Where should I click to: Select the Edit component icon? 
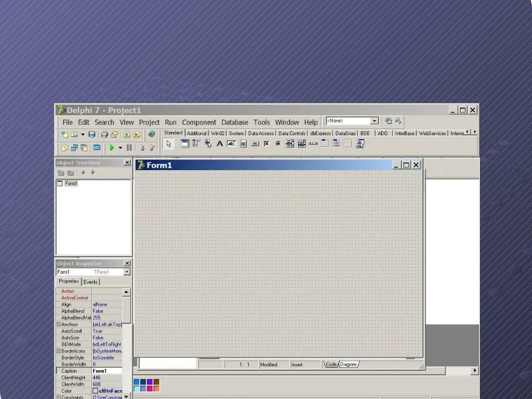coord(232,144)
